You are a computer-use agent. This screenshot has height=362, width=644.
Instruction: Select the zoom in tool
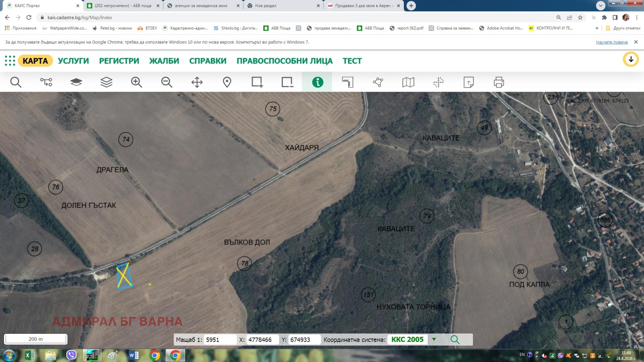(x=136, y=82)
